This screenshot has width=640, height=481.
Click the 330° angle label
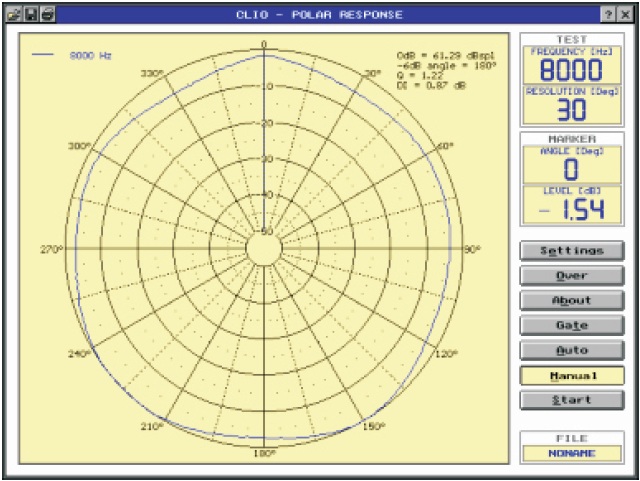pyautogui.click(x=152, y=73)
